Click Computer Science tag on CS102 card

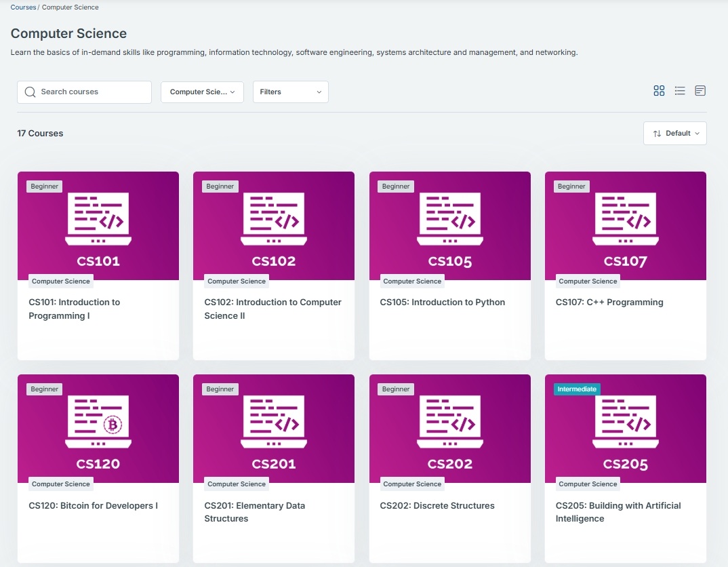tap(237, 281)
